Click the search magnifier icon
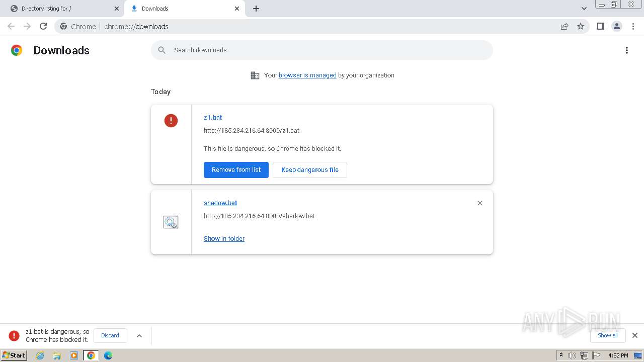Viewport: 644px width, 362px height. [x=162, y=50]
